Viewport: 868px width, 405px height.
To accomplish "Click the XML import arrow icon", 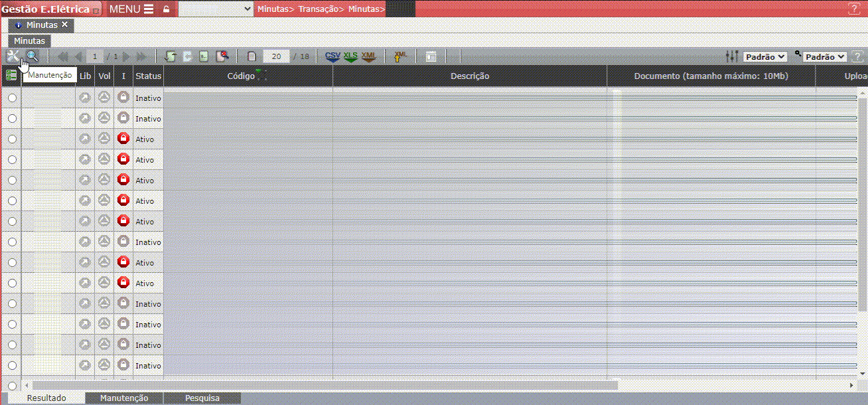I will 400,56.
